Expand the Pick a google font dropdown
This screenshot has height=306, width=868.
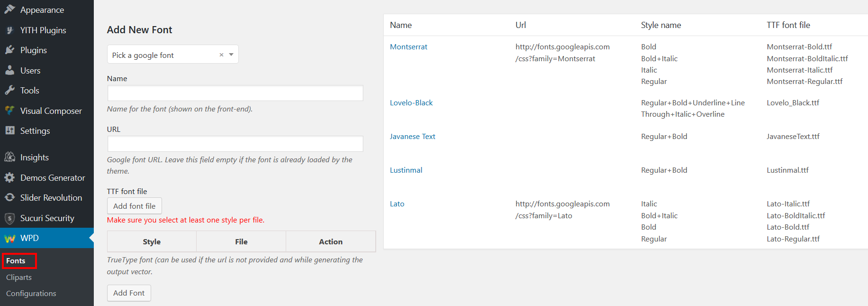click(x=231, y=55)
